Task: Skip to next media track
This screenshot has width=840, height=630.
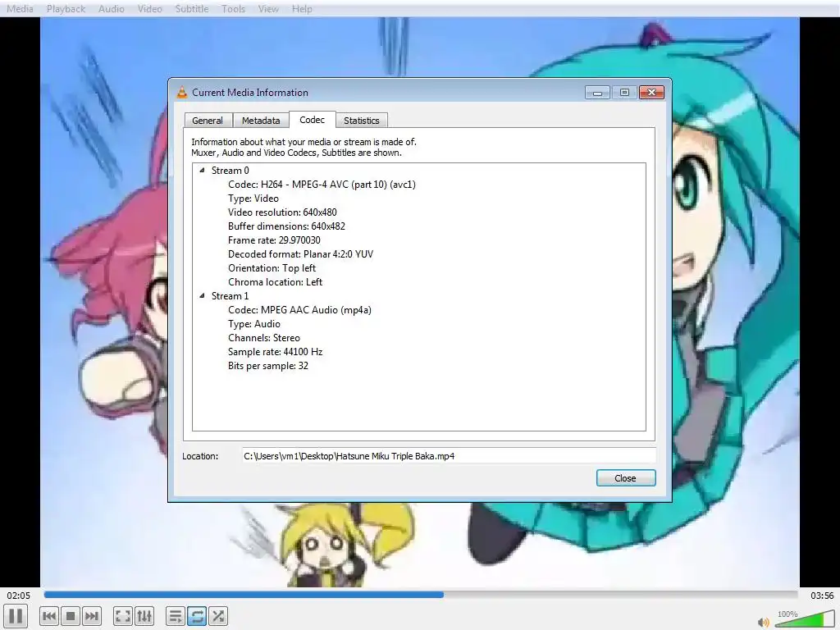Action: [x=92, y=616]
